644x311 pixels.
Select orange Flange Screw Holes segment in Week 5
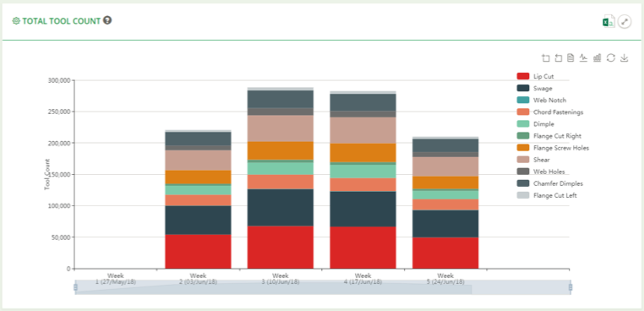[445, 183]
